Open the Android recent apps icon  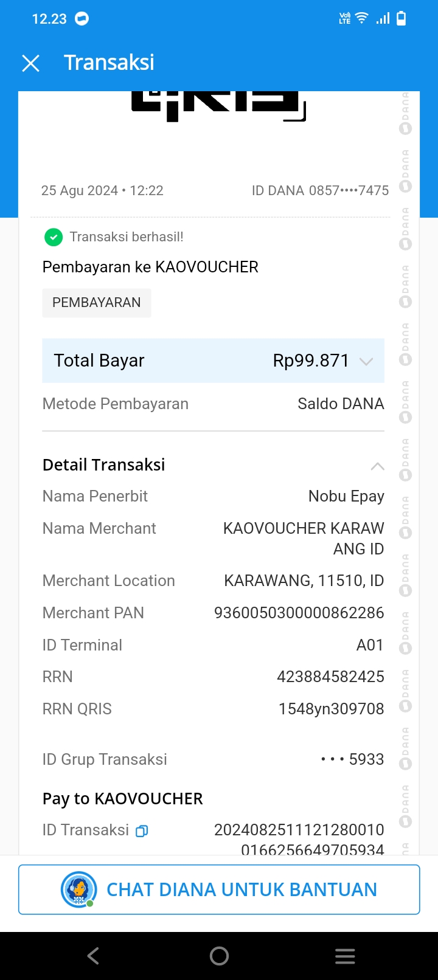click(344, 956)
